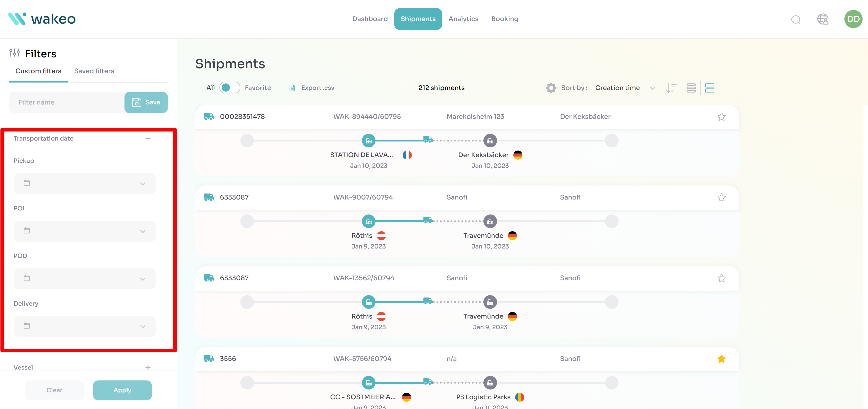The height and width of the screenshot is (409, 868).
Task: Click the globe language settings icon
Action: point(822,19)
